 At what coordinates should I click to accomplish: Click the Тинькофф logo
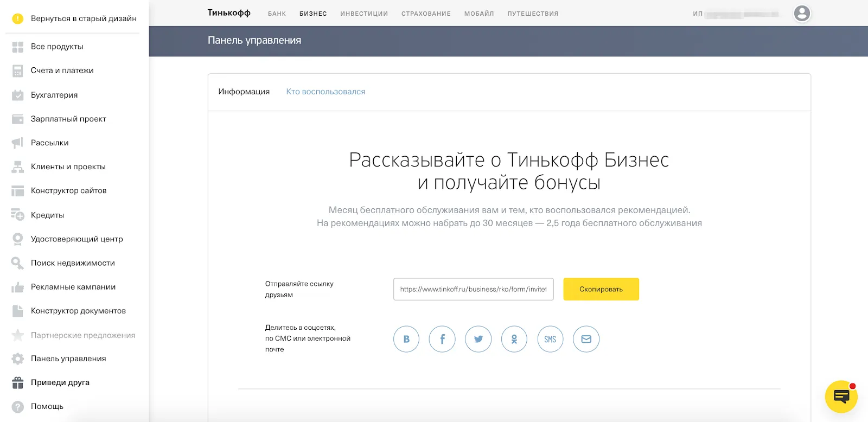229,13
